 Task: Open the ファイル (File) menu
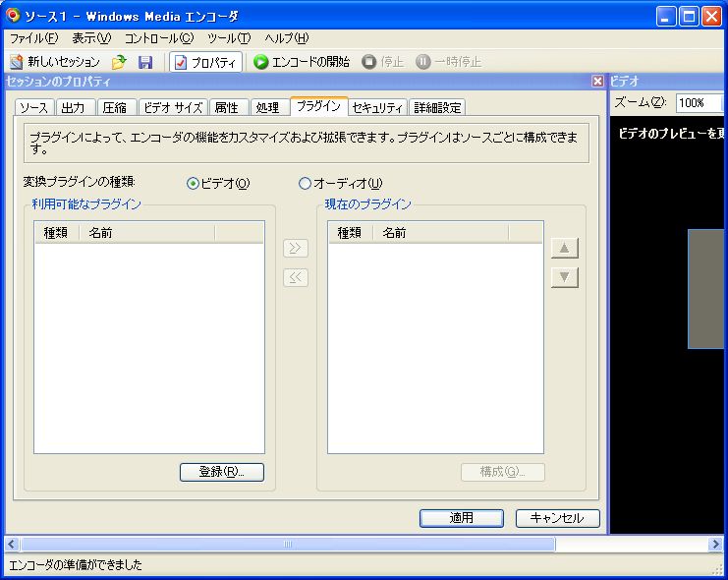33,38
